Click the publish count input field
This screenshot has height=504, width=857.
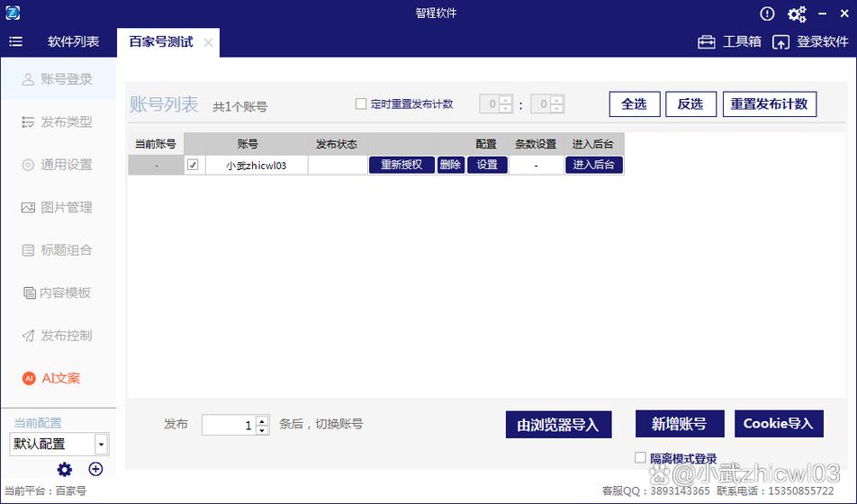(x=229, y=425)
